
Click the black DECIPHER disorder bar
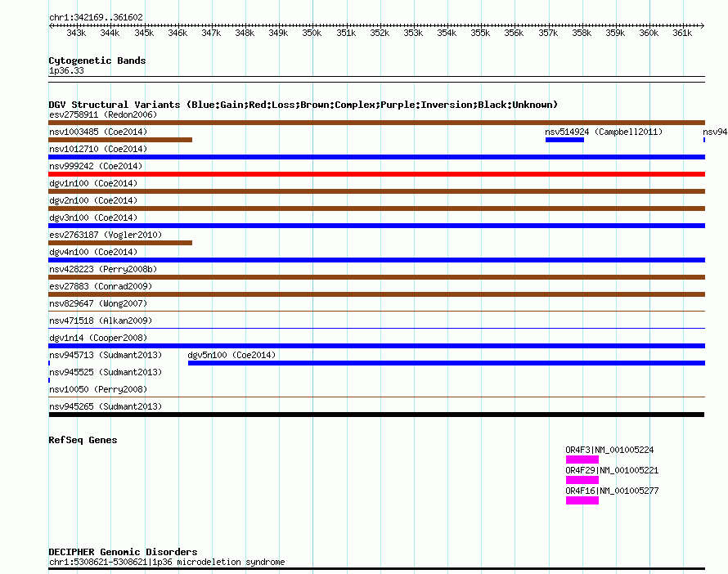coord(376,568)
